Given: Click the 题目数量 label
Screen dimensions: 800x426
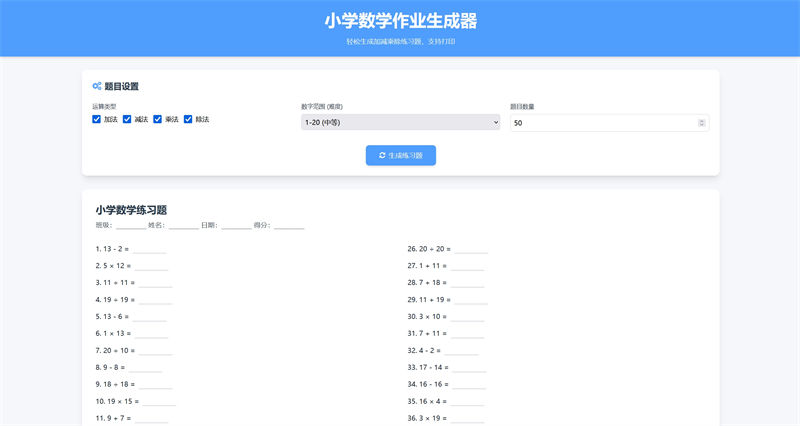Looking at the screenshot, I should (522, 107).
